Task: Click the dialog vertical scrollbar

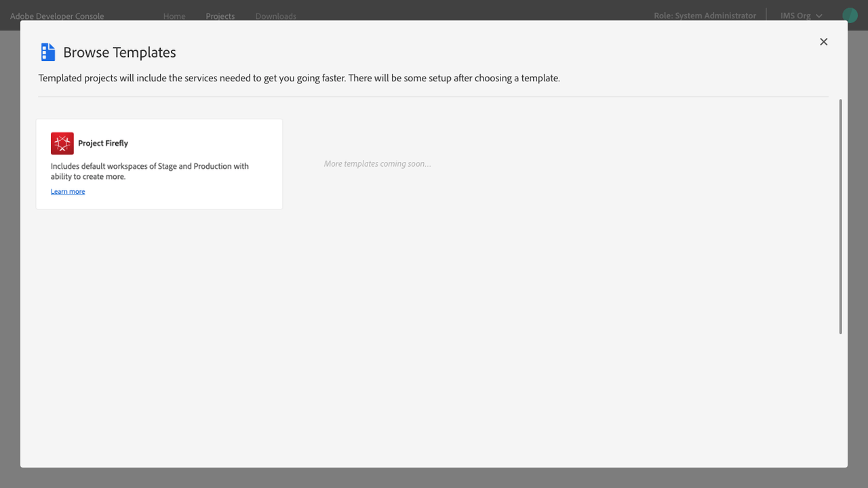Action: (841, 216)
